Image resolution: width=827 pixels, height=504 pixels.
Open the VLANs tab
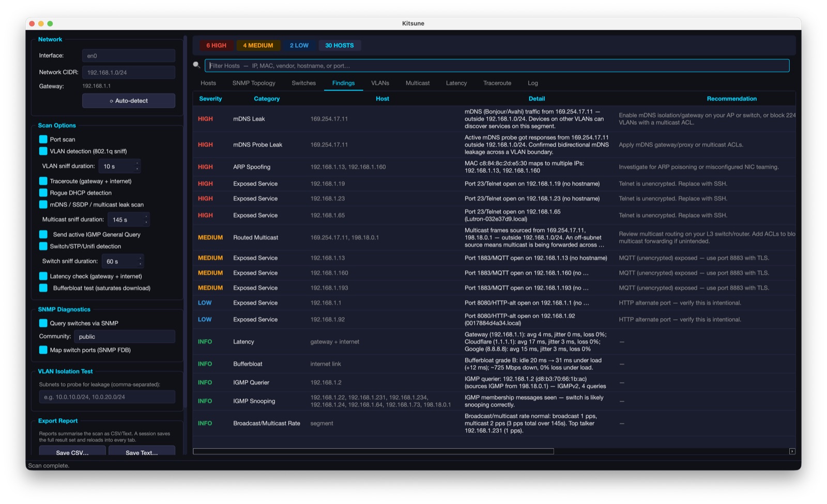pyautogui.click(x=380, y=83)
